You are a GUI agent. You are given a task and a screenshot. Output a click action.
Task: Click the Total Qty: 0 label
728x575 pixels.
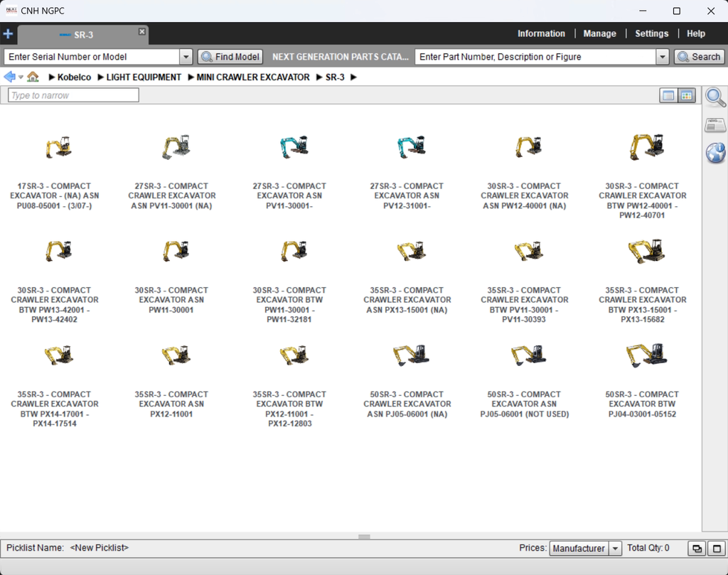click(x=648, y=547)
